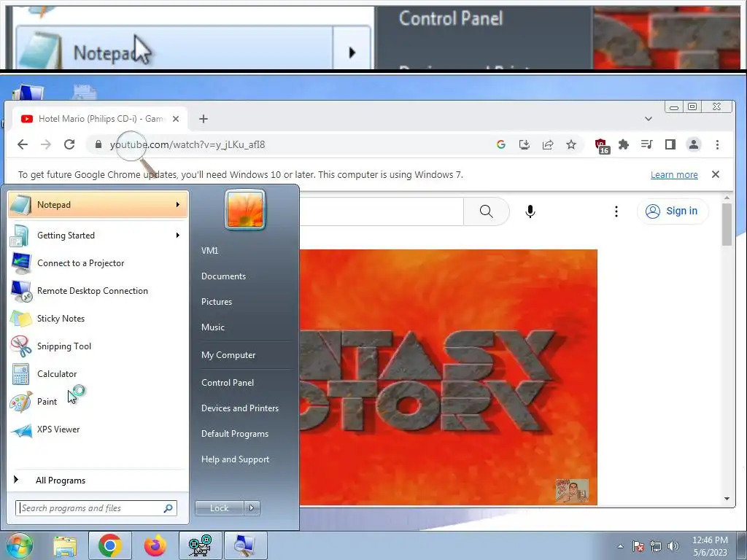747x560 pixels.
Task: Open VM1 user folder
Action: [209, 251]
